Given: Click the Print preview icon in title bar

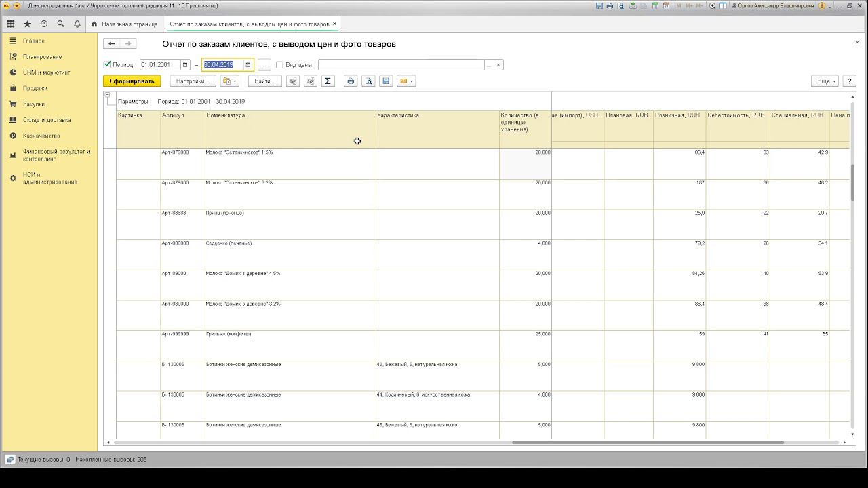Looking at the screenshot, I should click(620, 6).
